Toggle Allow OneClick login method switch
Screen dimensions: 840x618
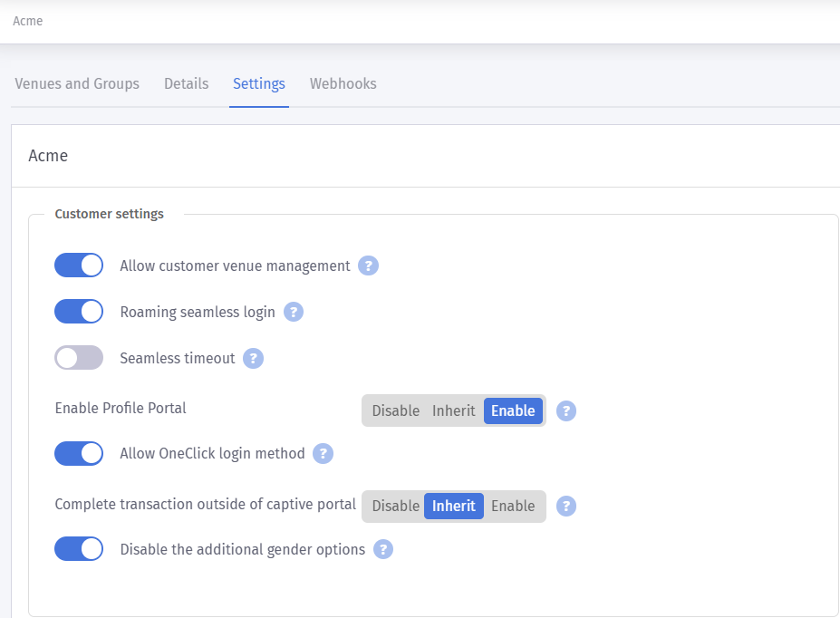click(79, 454)
